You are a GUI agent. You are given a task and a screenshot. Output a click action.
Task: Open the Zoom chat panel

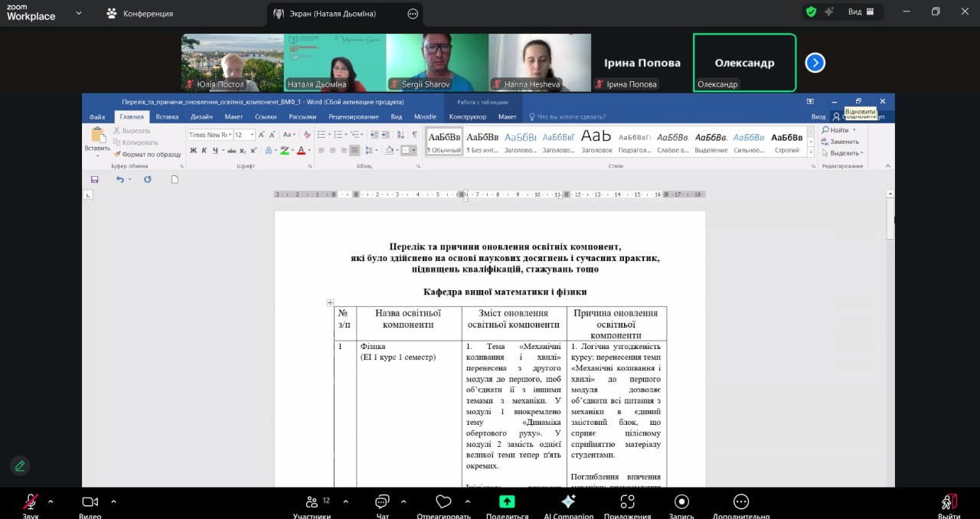(382, 503)
